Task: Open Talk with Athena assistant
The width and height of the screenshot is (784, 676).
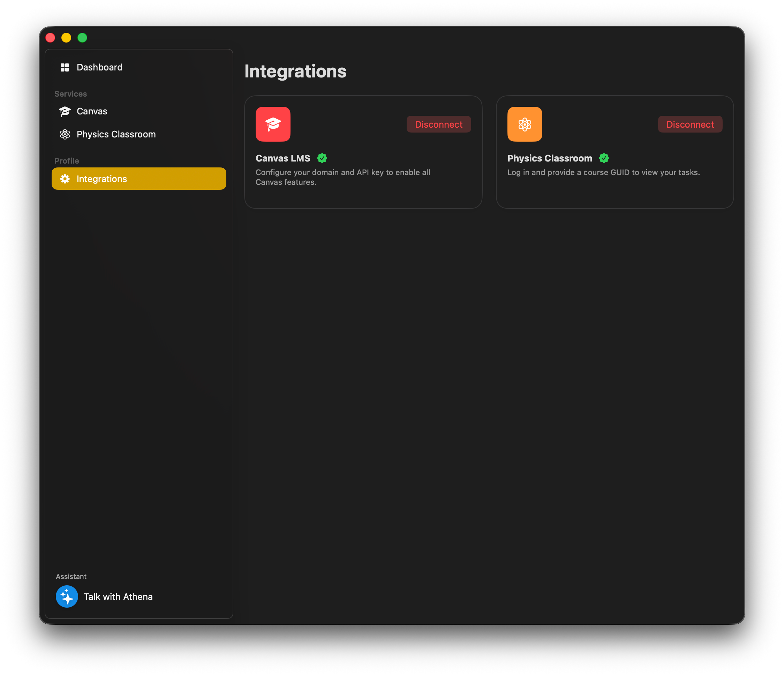Action: click(x=118, y=597)
